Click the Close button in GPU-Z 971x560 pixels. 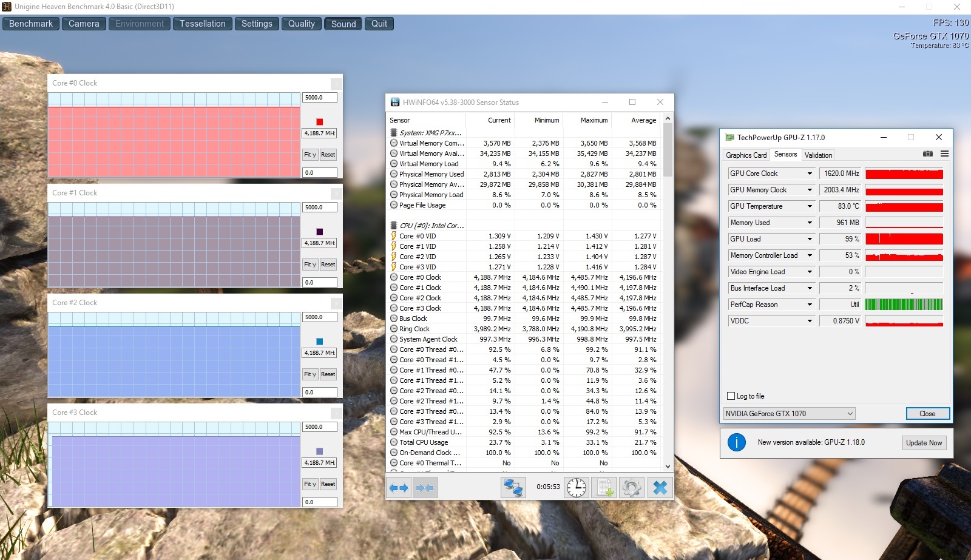click(927, 414)
